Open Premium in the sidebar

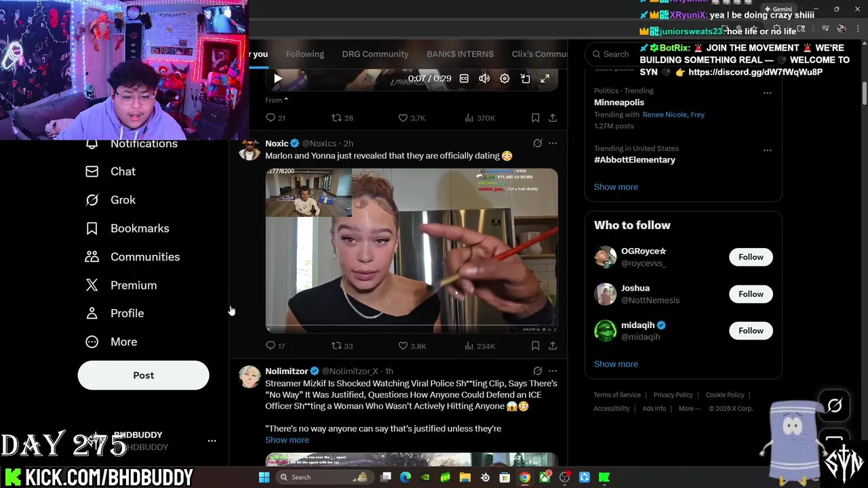tap(121, 285)
